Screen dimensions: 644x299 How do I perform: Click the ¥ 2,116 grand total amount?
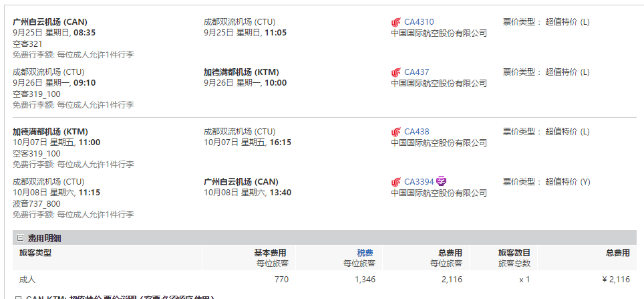point(616,279)
